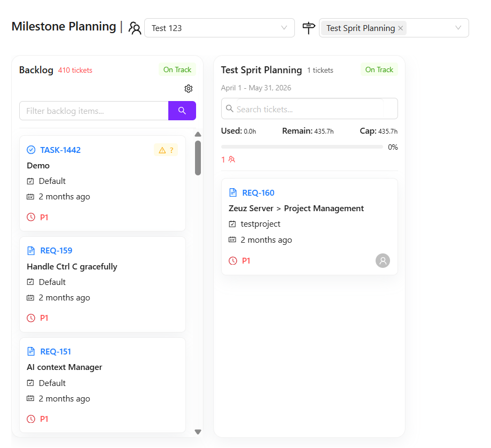Click the sprint On Track status badge
Screen dimensions: 491x448
coord(379,70)
